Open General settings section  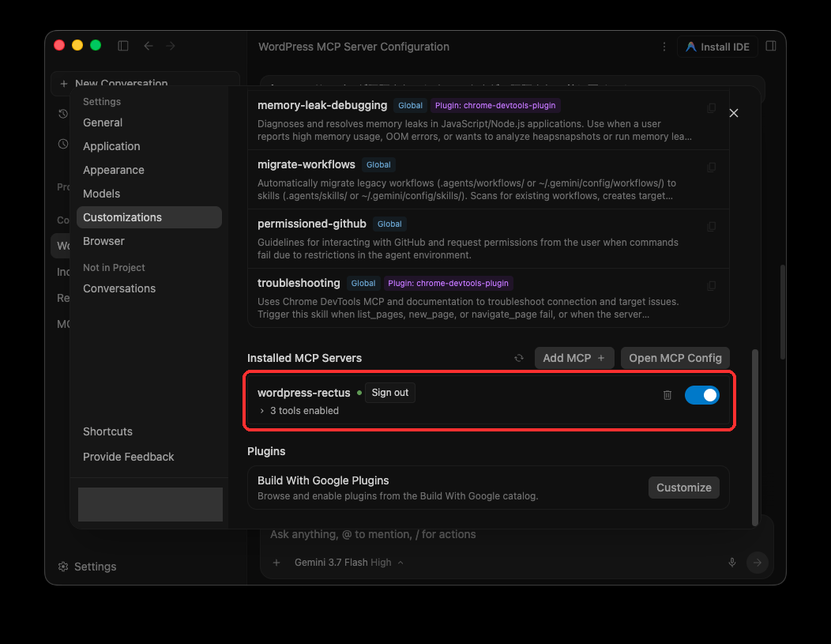click(x=149, y=122)
